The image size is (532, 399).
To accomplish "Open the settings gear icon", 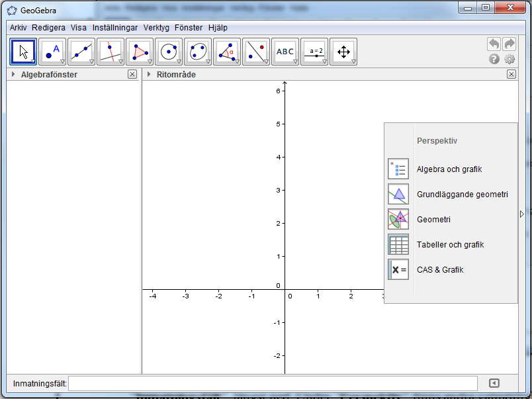I will 510,60.
